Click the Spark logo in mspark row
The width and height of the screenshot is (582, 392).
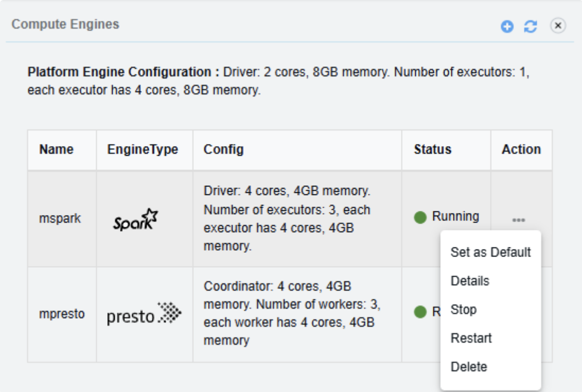point(136,219)
